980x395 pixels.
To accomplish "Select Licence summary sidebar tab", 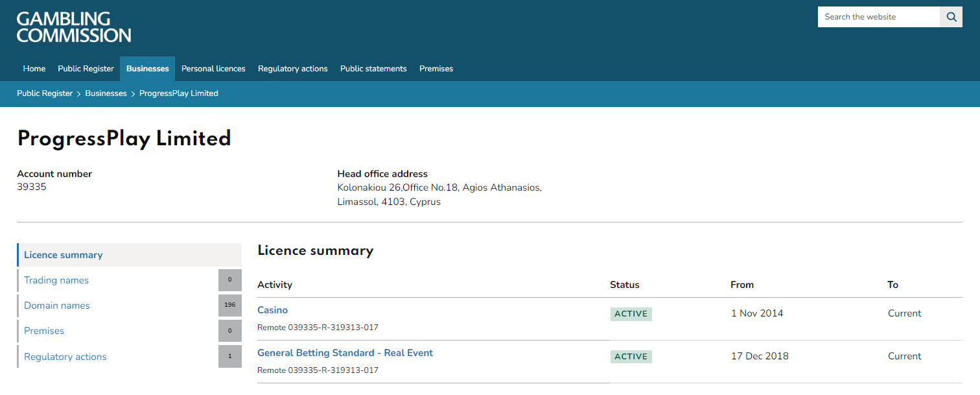I will coord(130,255).
